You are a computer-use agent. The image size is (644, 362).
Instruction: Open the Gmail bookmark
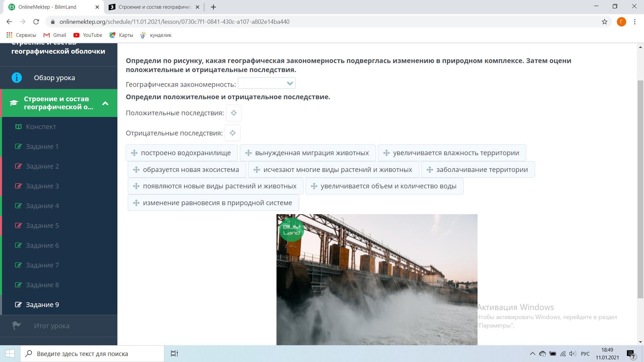(x=55, y=35)
